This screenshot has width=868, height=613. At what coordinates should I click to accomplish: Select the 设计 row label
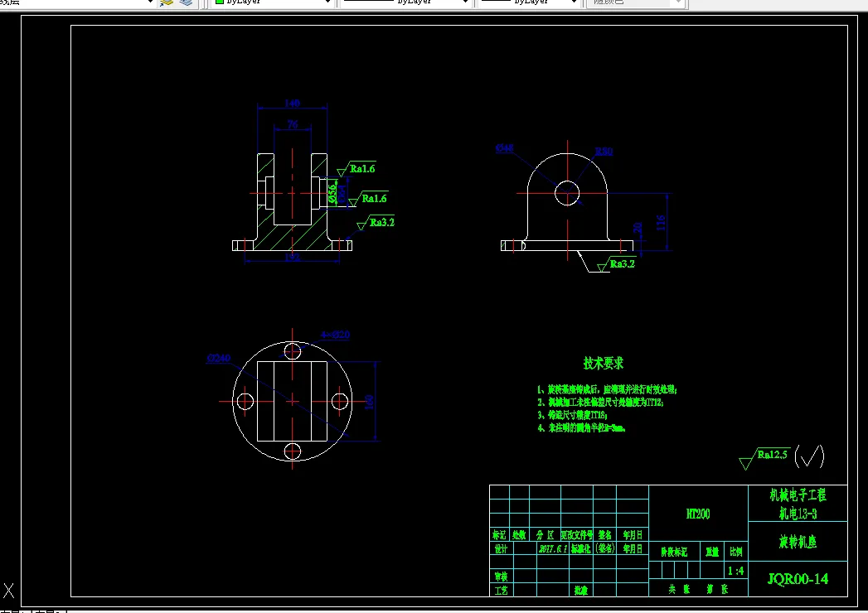pyautogui.click(x=501, y=549)
